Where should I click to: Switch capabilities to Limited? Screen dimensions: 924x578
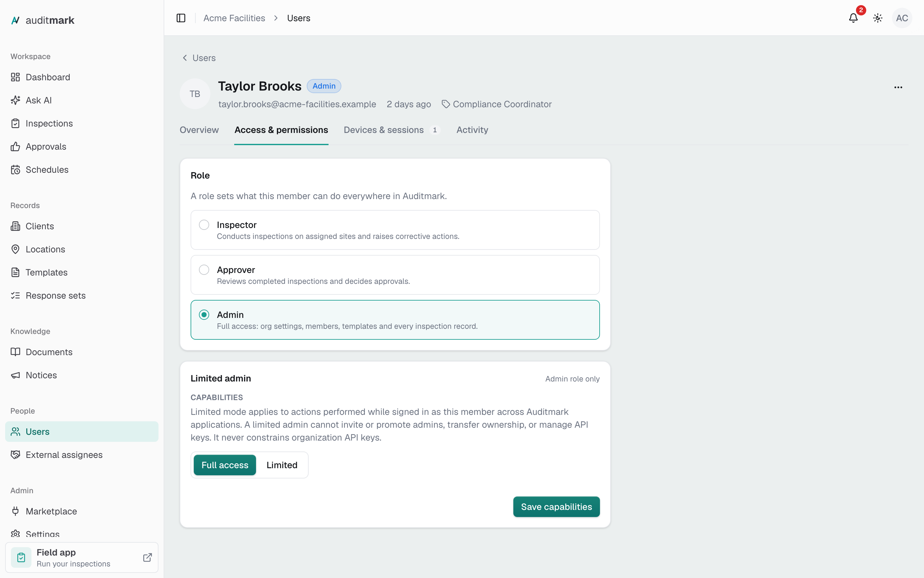click(282, 465)
